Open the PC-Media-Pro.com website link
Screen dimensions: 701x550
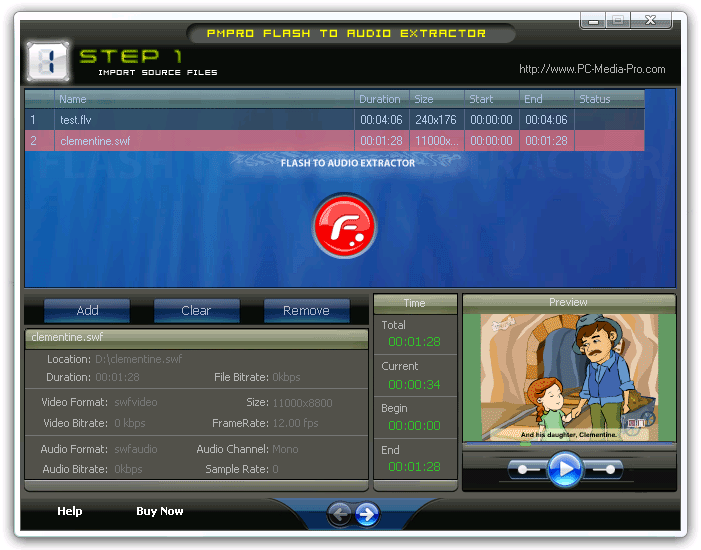click(x=592, y=69)
